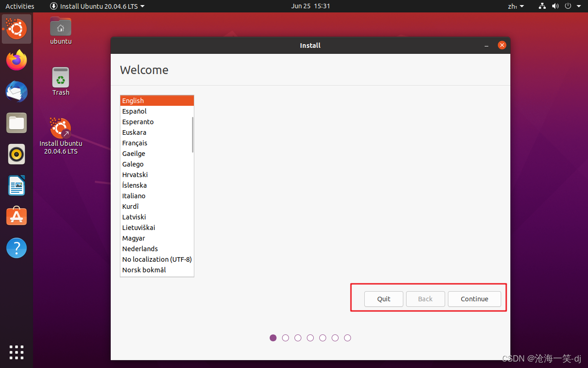Open the date and time menu

click(311, 6)
